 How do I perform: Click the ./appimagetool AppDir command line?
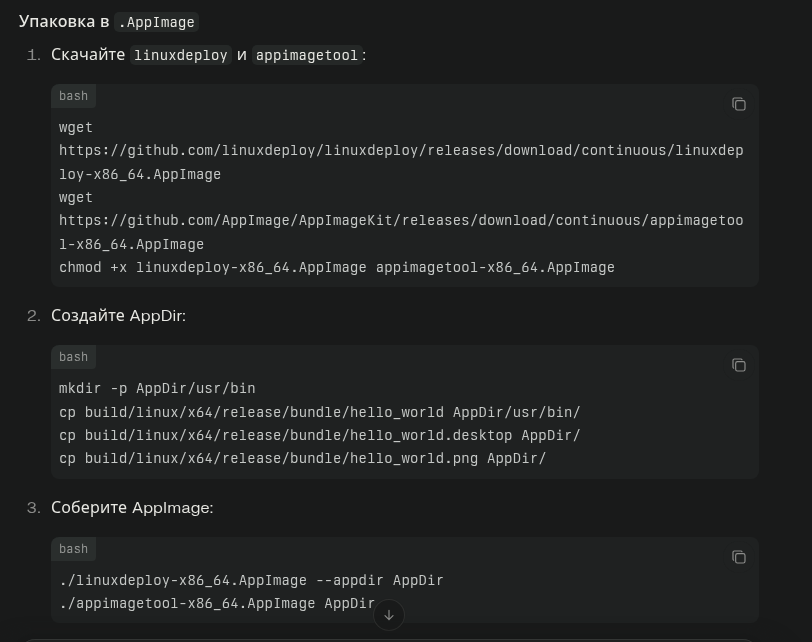point(216,604)
